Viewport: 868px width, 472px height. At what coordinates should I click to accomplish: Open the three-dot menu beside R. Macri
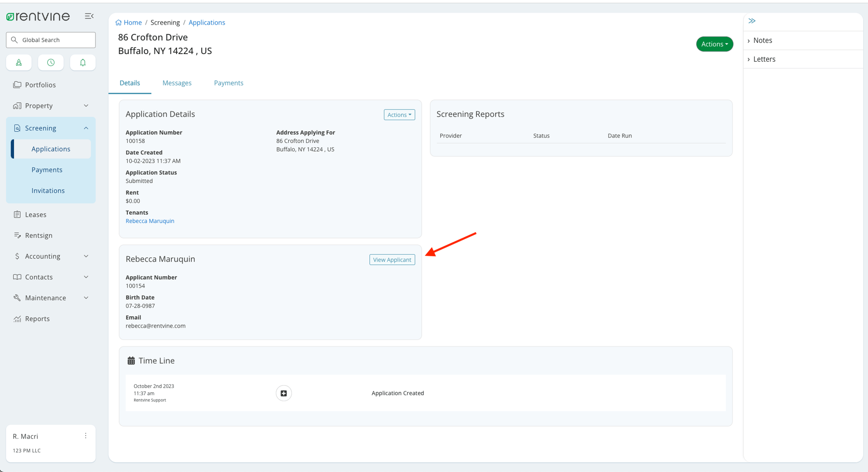(85, 435)
